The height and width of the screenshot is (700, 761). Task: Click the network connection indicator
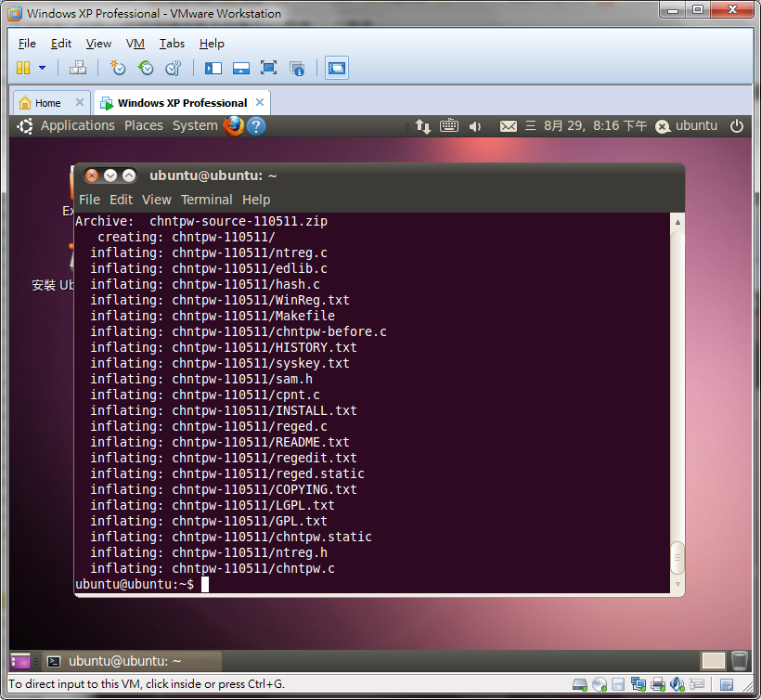point(422,126)
